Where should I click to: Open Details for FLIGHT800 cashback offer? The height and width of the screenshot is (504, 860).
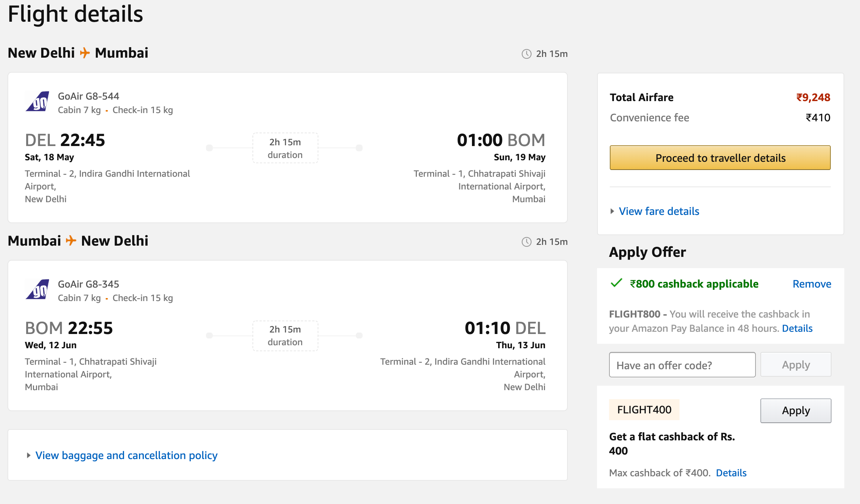(x=797, y=328)
